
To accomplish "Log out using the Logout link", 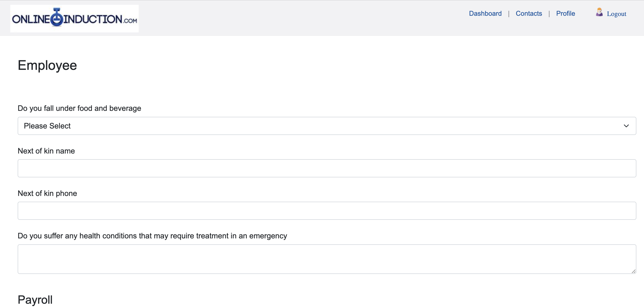I will click(616, 14).
